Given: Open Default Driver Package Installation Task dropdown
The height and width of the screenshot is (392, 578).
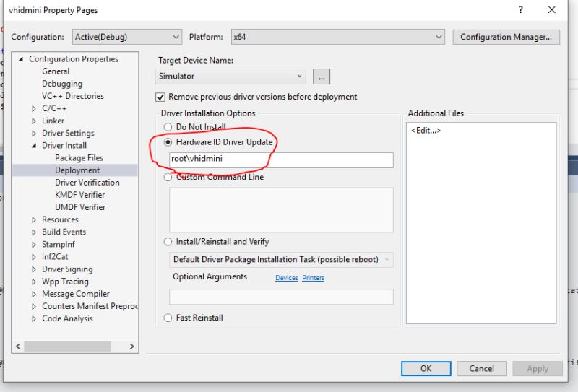Looking at the screenshot, I should 281,259.
